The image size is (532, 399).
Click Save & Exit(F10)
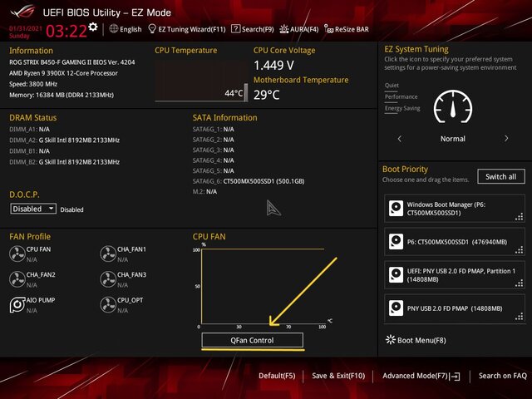[338, 376]
